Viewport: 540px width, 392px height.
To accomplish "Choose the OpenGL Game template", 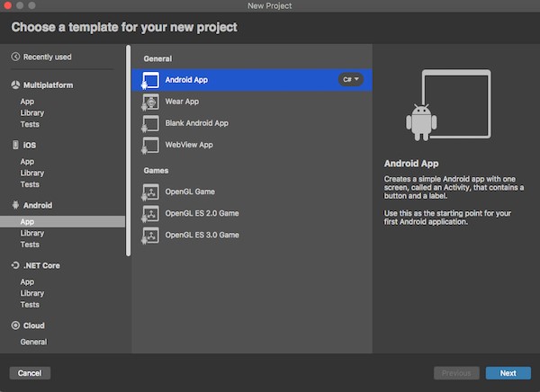I will (x=252, y=192).
